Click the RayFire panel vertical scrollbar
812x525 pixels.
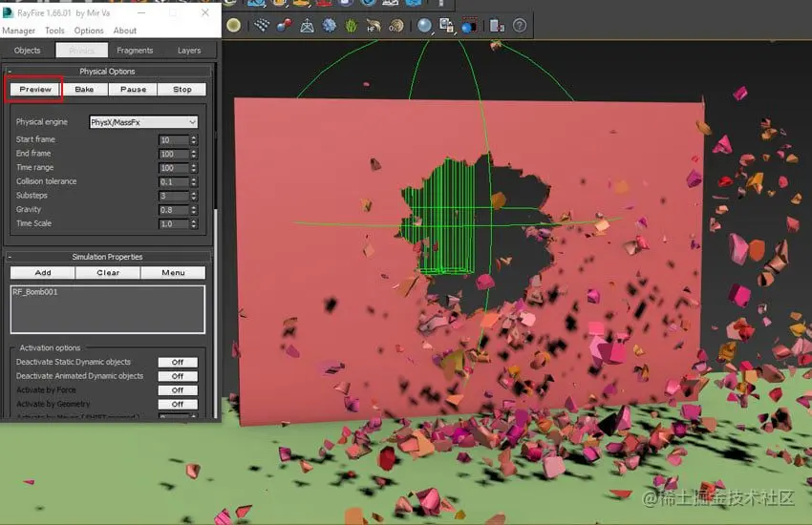coord(216,313)
